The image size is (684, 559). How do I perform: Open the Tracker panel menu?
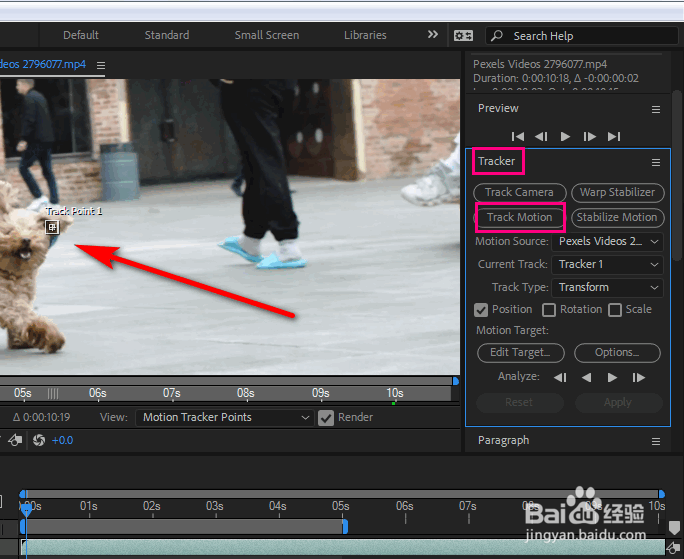coord(655,162)
